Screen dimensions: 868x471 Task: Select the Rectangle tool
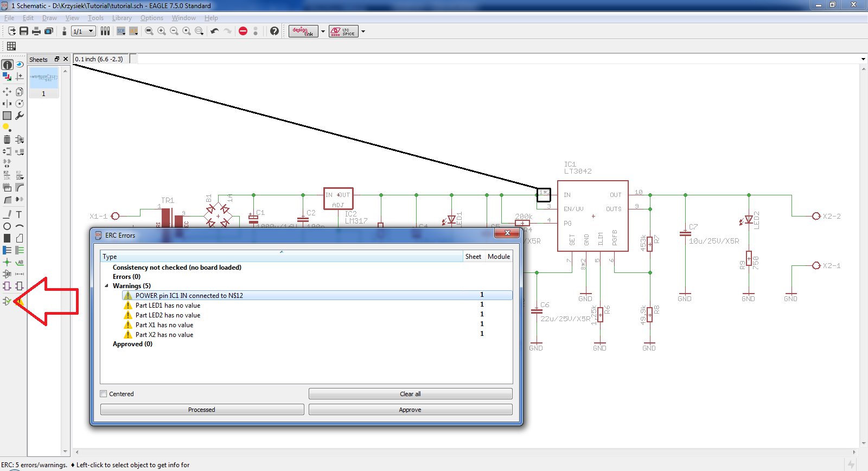(7, 238)
